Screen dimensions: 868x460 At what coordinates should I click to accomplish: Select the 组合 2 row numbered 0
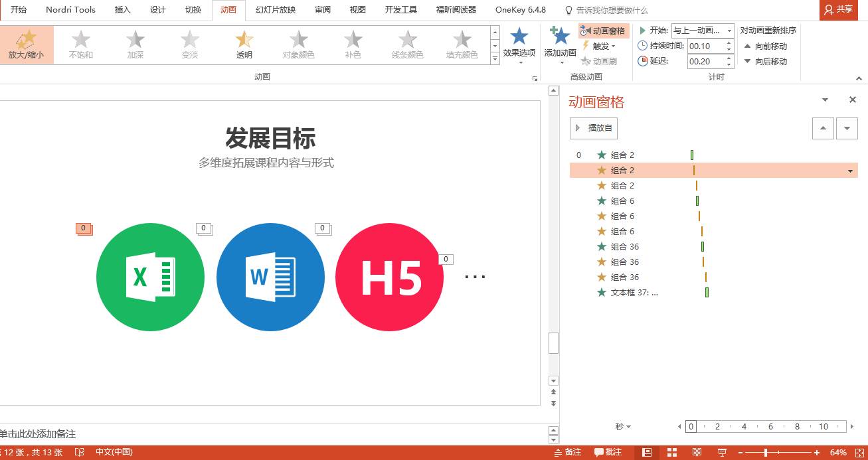point(714,155)
